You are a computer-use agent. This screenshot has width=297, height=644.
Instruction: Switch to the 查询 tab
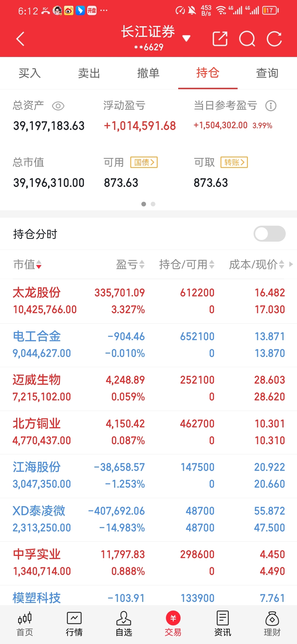(267, 73)
